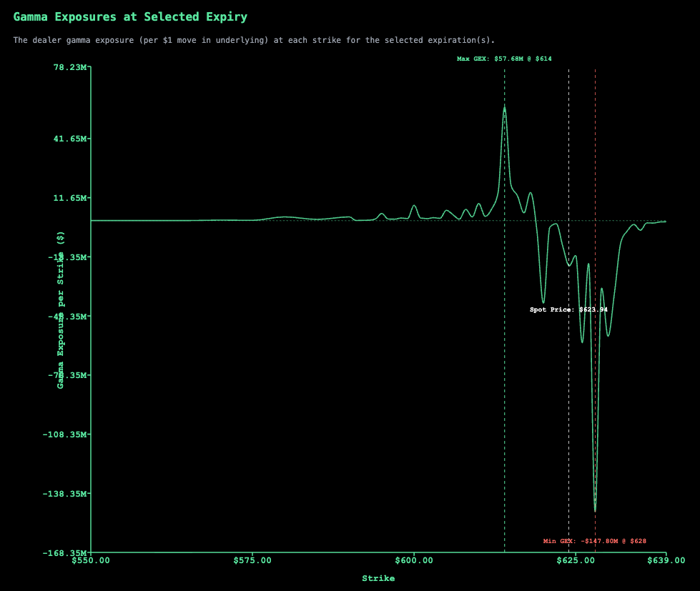Click the $625.00 strike axis label

(x=576, y=561)
